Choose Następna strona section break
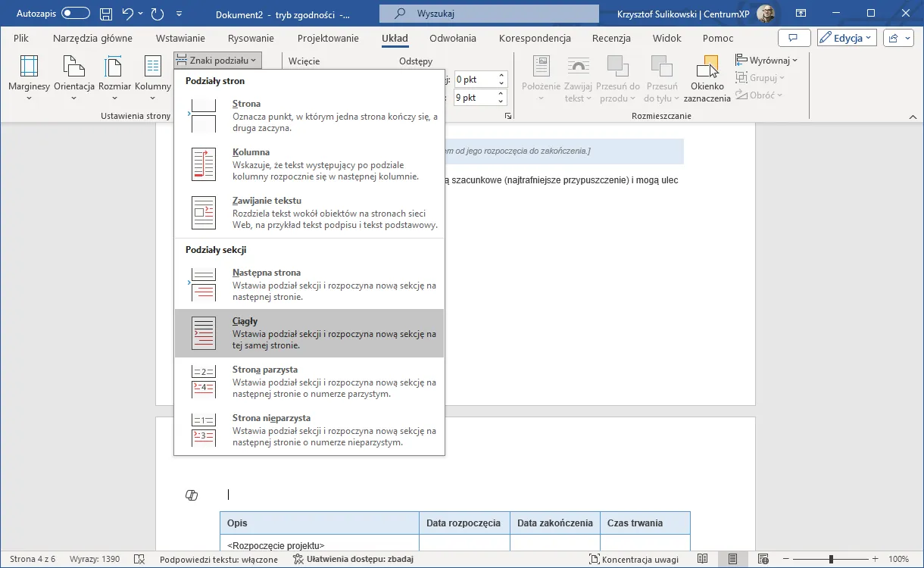 [309, 285]
